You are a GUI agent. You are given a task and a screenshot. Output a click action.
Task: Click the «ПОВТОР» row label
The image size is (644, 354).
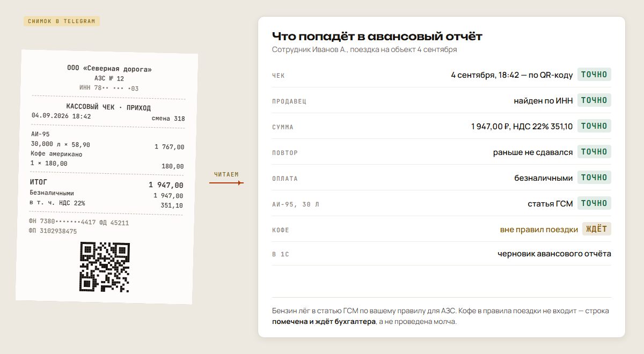pyautogui.click(x=285, y=153)
